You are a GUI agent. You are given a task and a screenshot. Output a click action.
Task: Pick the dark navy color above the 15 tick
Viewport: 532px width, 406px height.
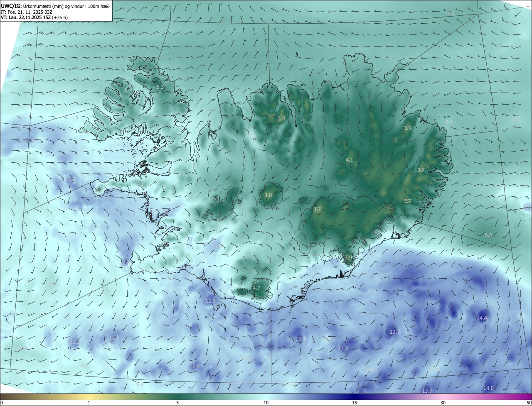click(355, 396)
